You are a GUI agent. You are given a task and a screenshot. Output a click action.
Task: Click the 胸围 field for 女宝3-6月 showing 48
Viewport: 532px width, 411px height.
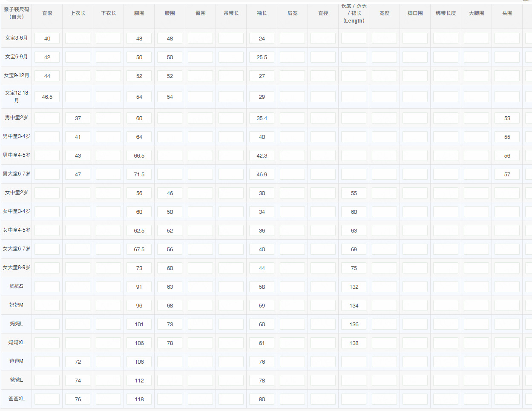click(139, 38)
